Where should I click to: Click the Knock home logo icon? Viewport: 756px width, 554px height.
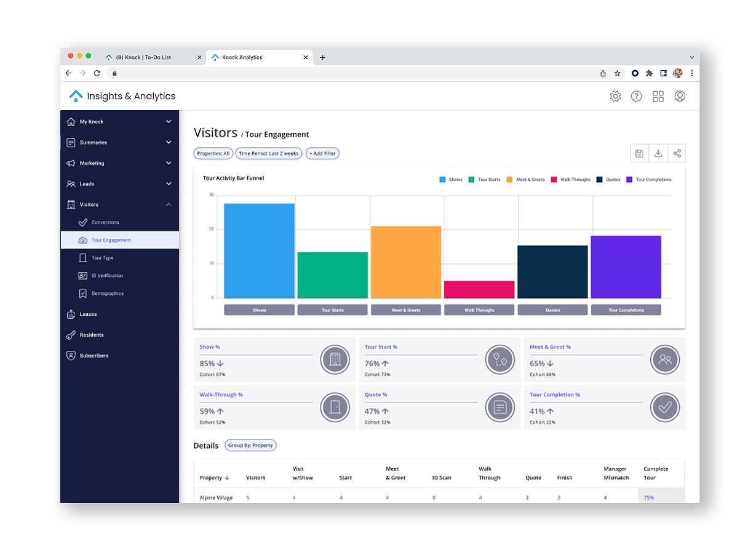75,96
